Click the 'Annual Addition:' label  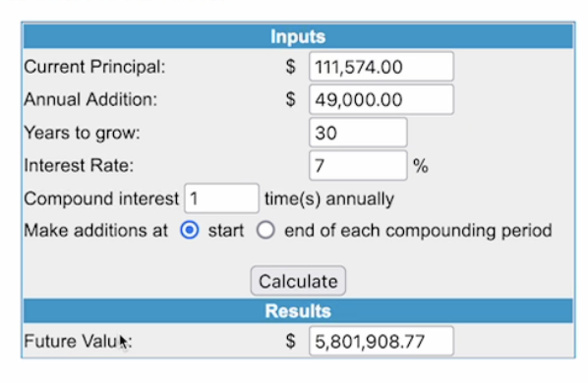pyautogui.click(x=90, y=99)
